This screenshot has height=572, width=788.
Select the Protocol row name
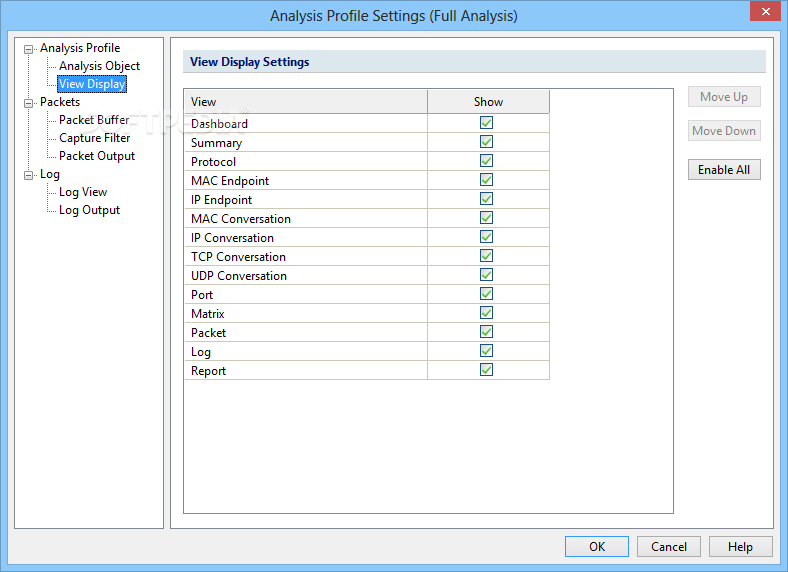[x=213, y=162]
